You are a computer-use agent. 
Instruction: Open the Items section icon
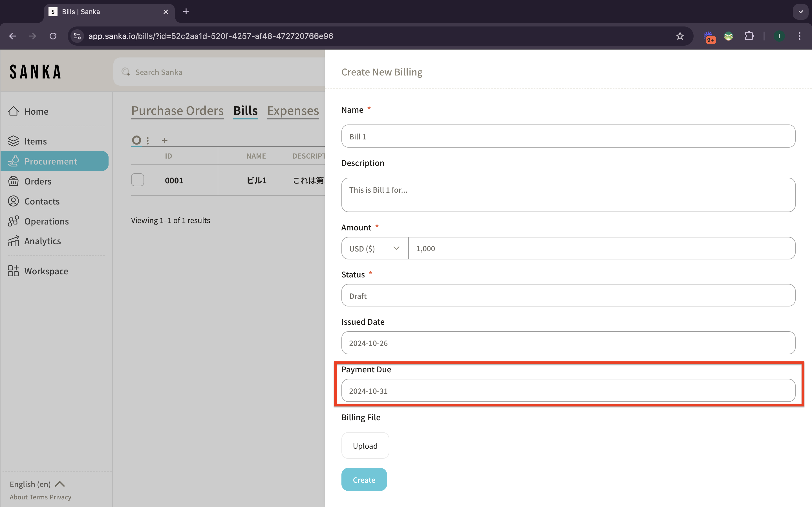coord(14,141)
